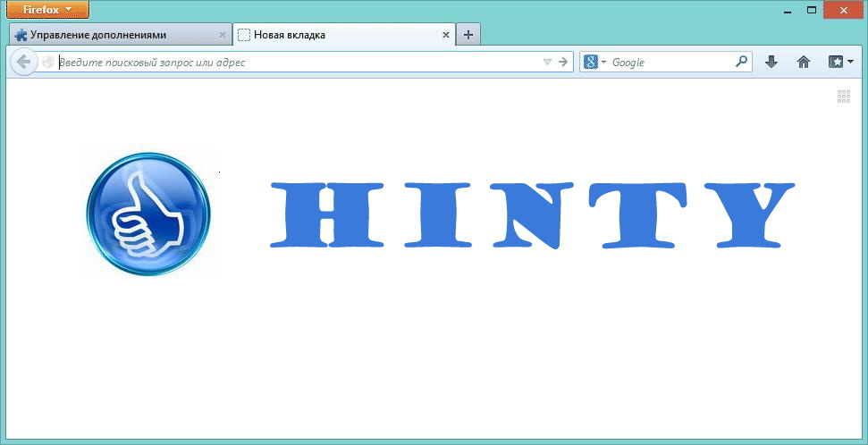Open the Firefox application menu button
Screen dimensions: 868x445
[47, 10]
